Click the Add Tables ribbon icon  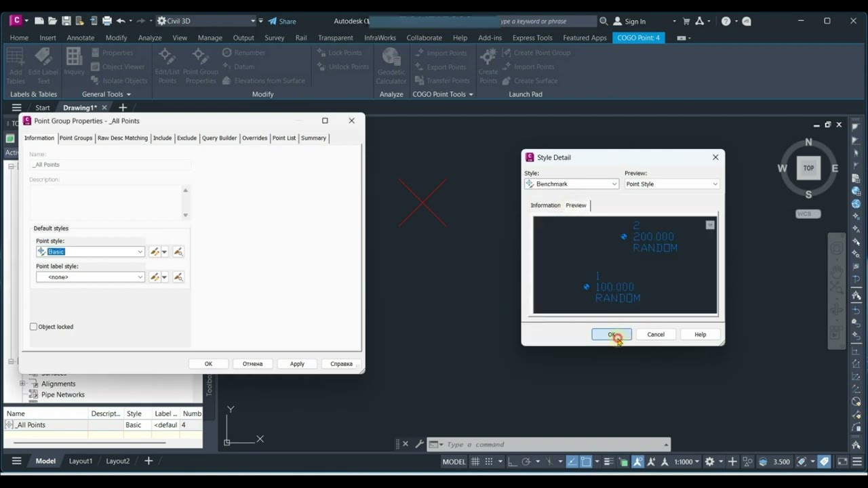point(15,66)
